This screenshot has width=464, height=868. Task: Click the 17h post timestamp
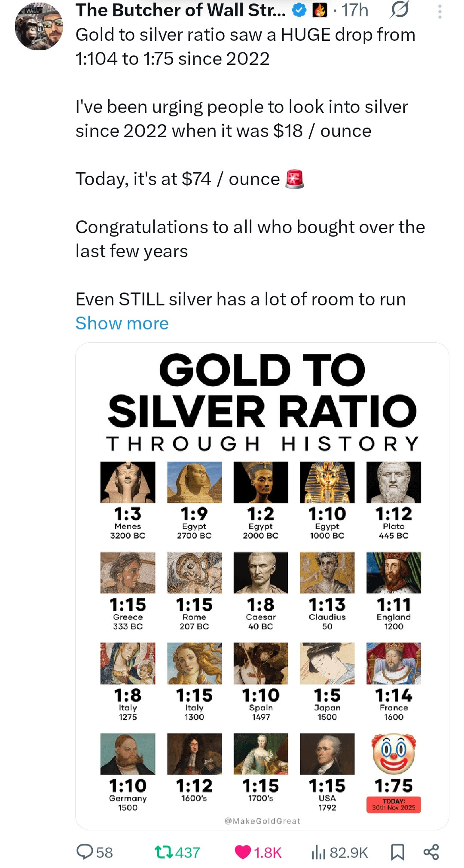[x=355, y=10]
